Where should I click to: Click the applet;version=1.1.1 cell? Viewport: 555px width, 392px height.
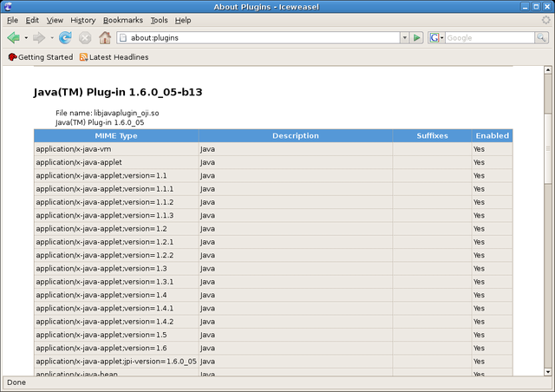point(116,189)
